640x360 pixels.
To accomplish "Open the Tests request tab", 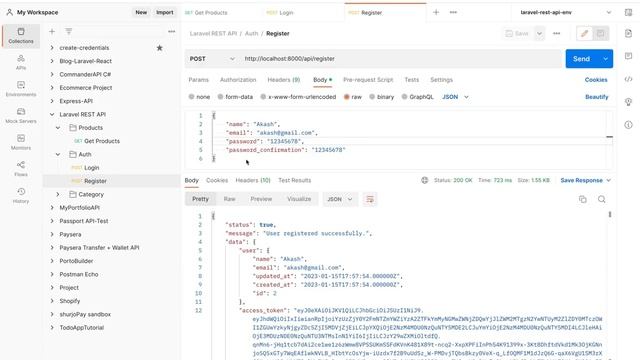I will click(x=411, y=80).
